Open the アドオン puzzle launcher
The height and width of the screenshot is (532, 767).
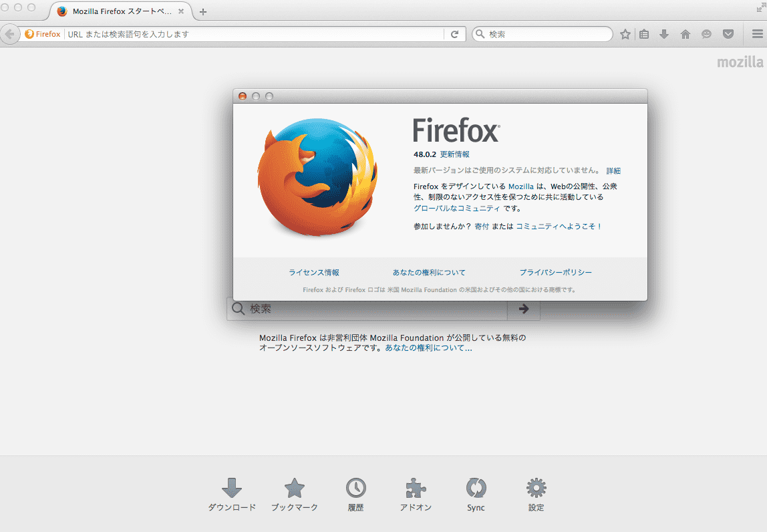click(x=416, y=495)
